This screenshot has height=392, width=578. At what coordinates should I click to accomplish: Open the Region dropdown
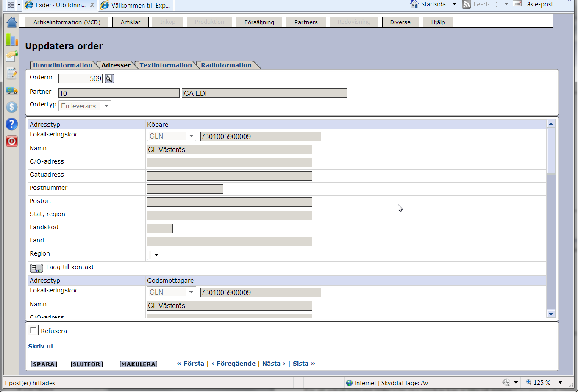[x=154, y=255]
